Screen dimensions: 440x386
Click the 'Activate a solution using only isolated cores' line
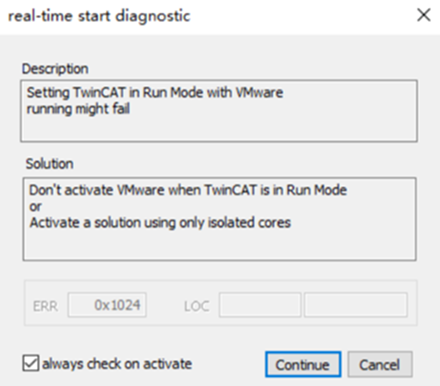[x=160, y=222]
